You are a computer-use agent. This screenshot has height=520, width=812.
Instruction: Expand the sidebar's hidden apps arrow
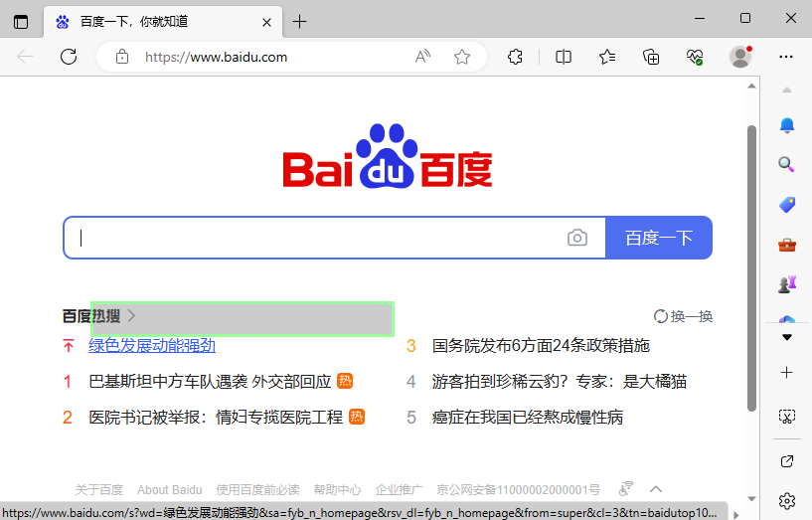[786, 337]
